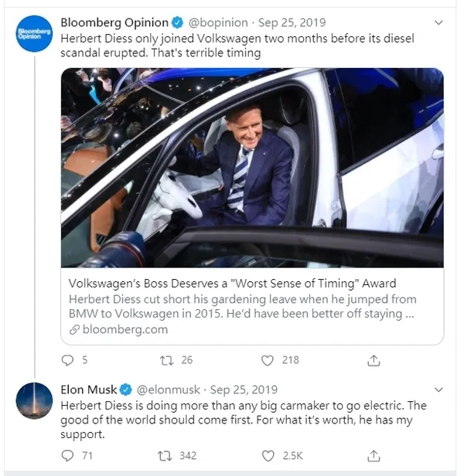464x476 pixels.
Task: Open the "Worst Sense of Timing" Award headline
Action: pyautogui.click(x=232, y=284)
